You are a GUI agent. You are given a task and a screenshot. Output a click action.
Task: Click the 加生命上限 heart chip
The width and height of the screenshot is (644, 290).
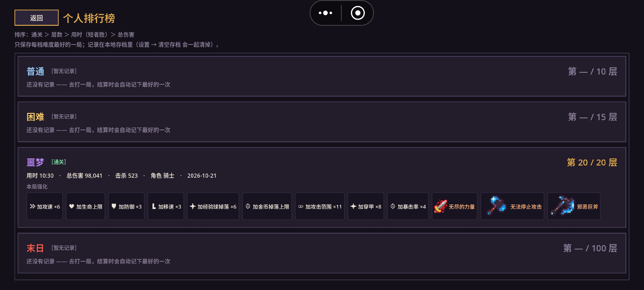coord(86,206)
